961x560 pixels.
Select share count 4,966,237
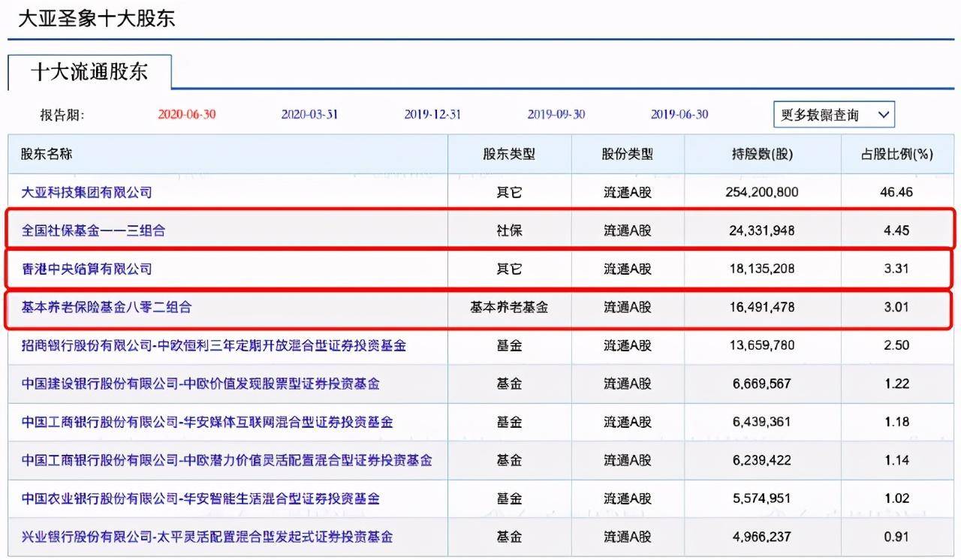[762, 537]
